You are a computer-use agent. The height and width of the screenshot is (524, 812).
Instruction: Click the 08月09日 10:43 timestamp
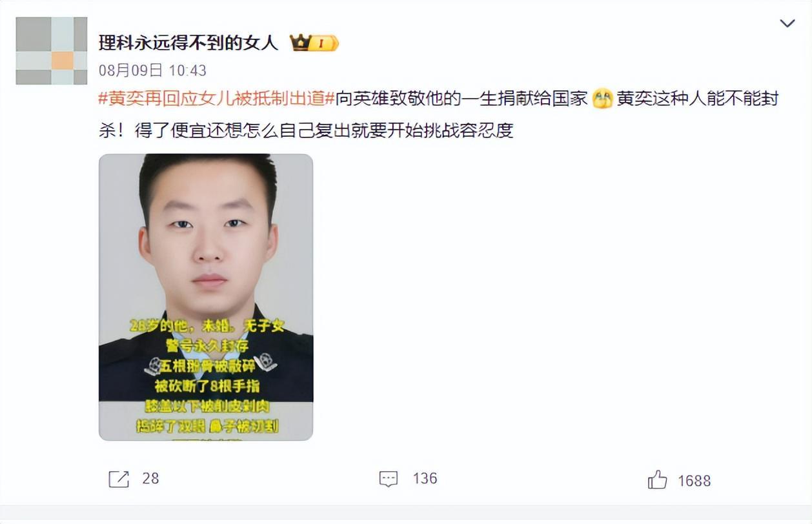pos(152,70)
